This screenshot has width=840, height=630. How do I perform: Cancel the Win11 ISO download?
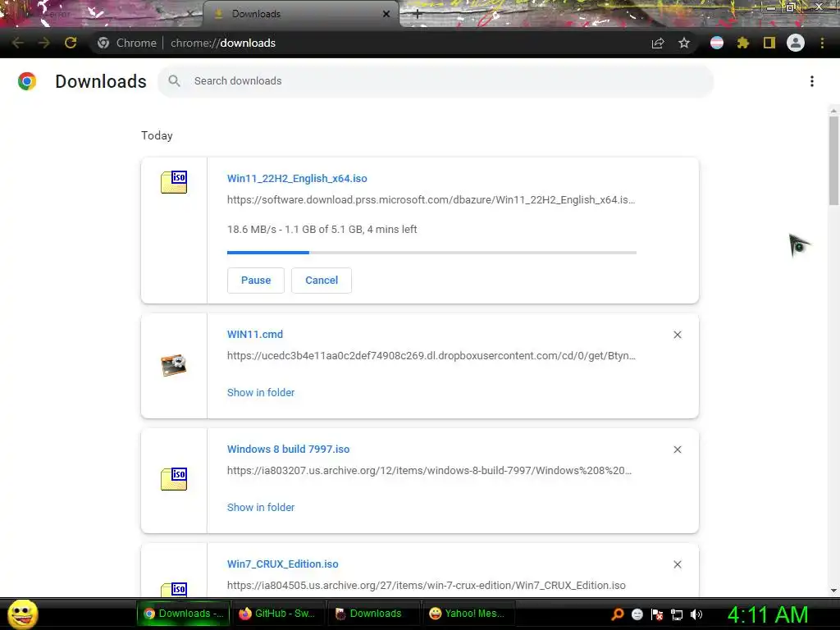tap(322, 281)
